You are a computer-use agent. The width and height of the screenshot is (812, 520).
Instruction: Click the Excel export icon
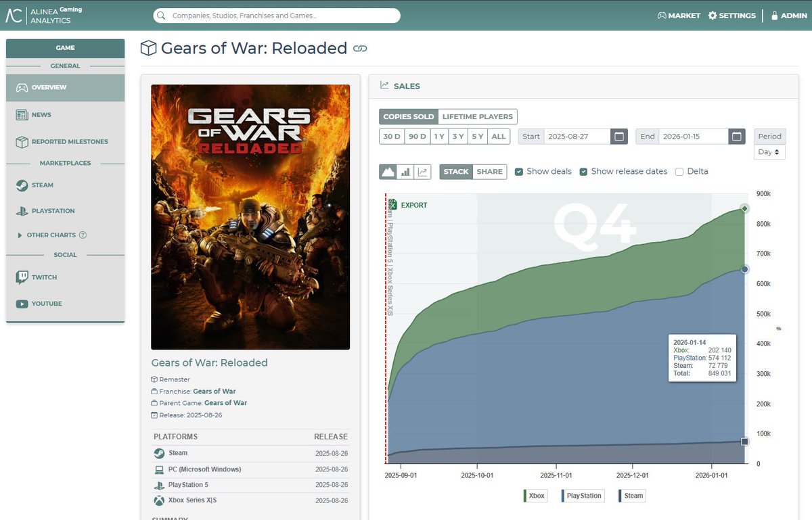392,205
